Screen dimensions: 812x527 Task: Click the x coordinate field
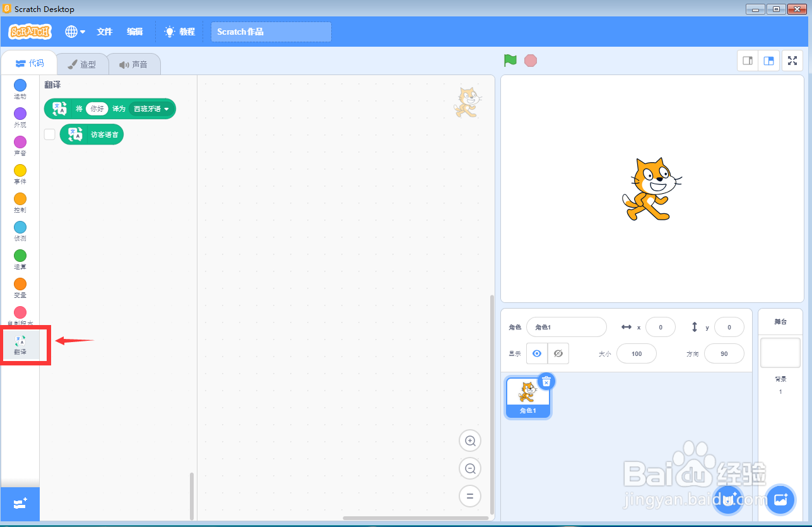(x=661, y=327)
